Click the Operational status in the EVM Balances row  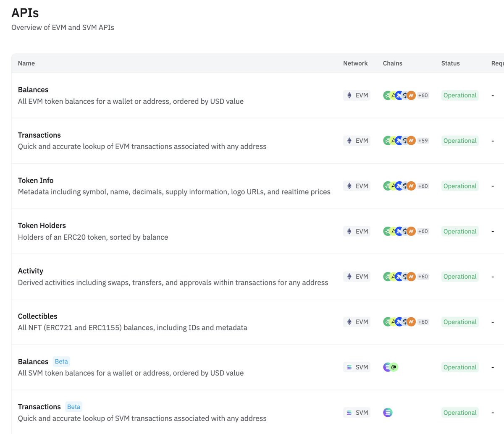coord(460,95)
